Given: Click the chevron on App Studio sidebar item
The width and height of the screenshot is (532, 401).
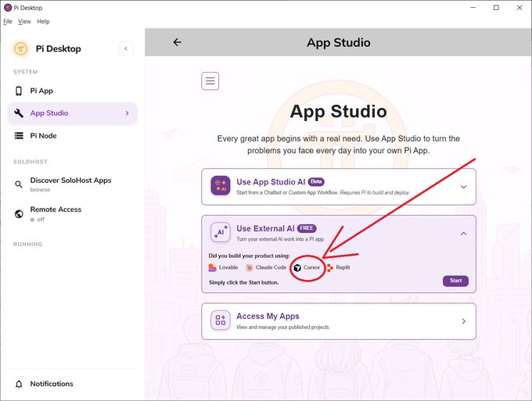Looking at the screenshot, I should [x=128, y=113].
